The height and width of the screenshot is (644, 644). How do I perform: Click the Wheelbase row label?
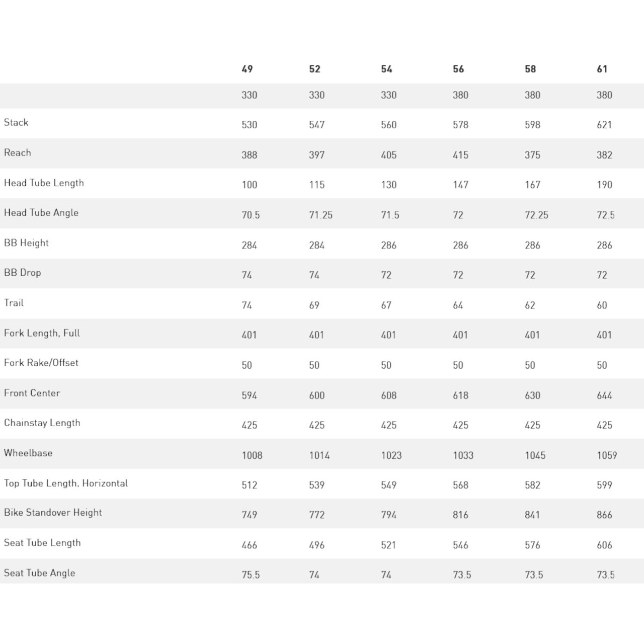28,453
